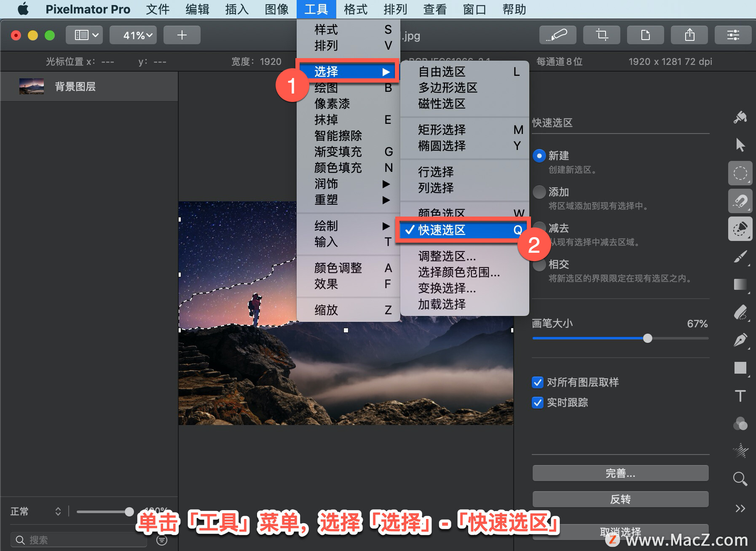756x551 pixels.
Task: Select the Zoom magnifier tool
Action: tap(739, 479)
